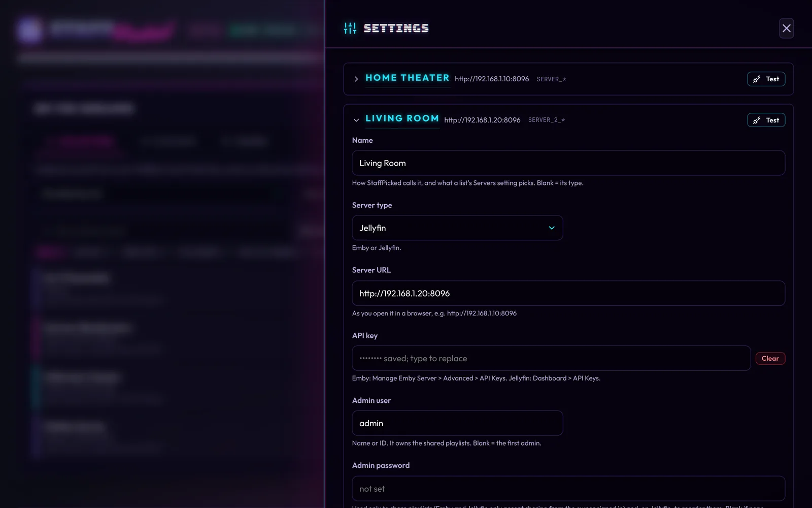Screen dimensions: 812x508
Task: Click into the API key field
Action: [x=551, y=358]
